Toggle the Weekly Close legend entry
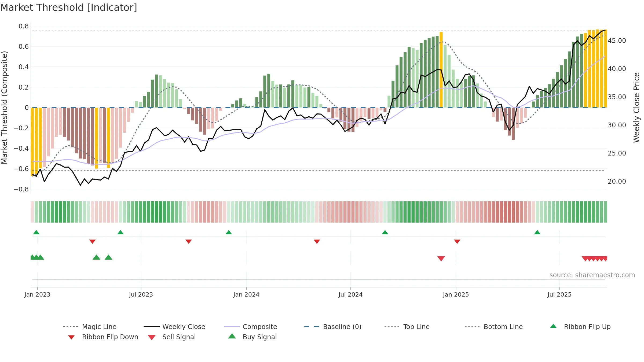Screen dimensions: 644x362 [174, 327]
